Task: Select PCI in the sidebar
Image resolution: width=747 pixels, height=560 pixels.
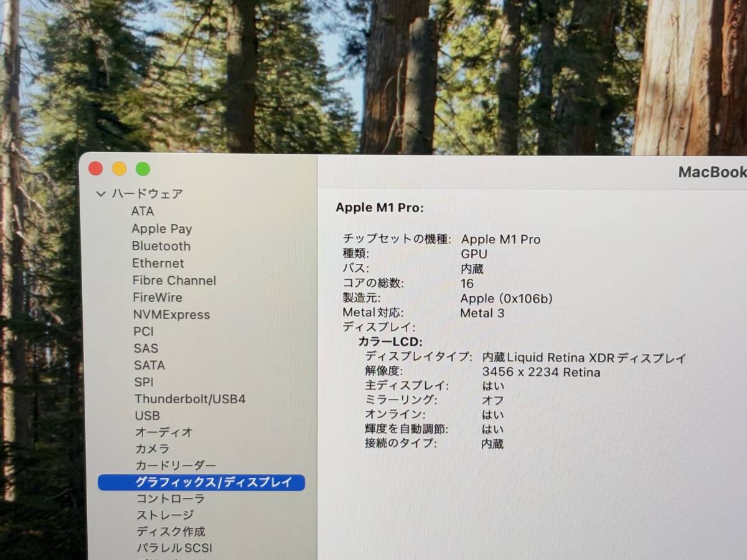Action: coord(143,331)
